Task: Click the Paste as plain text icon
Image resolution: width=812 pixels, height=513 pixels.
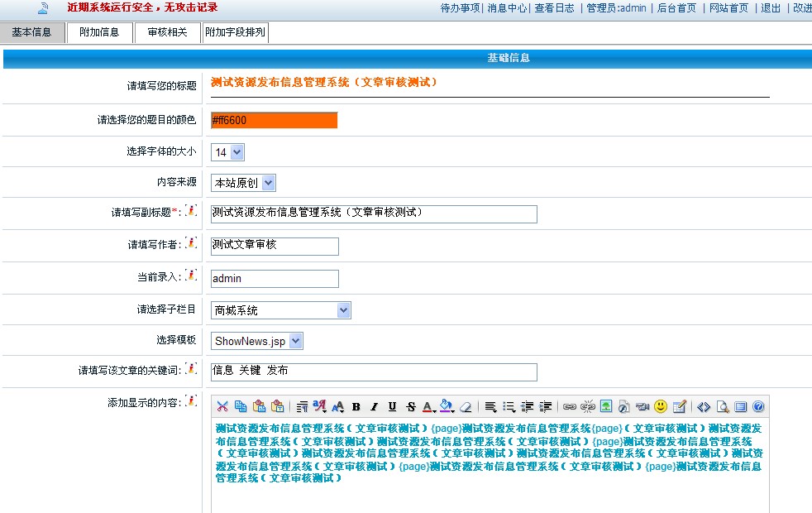Action: pos(278,407)
